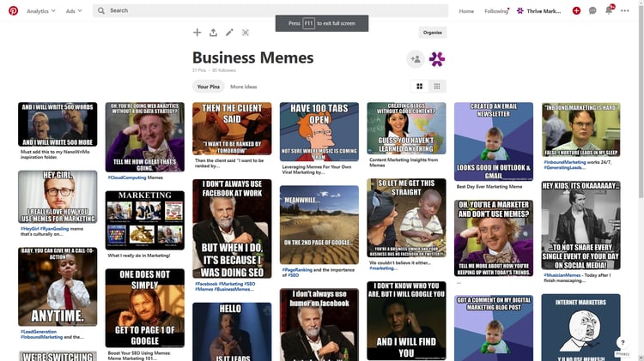Open the three-dot more options menu

(x=625, y=10)
